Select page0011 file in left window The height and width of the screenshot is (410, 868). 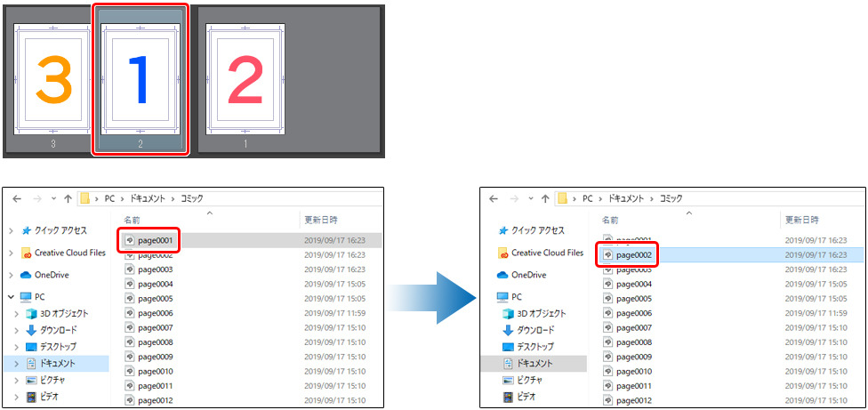pos(156,386)
